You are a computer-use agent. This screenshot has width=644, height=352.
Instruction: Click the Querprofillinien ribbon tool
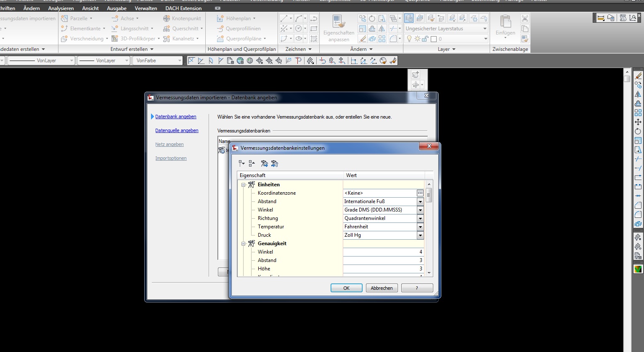point(239,29)
